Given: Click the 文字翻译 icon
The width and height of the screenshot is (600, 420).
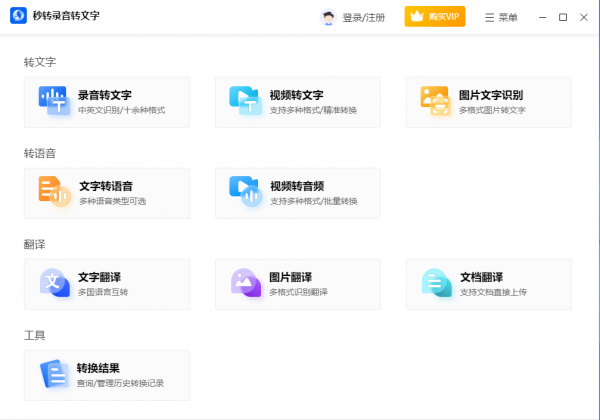Looking at the screenshot, I should point(53,282).
